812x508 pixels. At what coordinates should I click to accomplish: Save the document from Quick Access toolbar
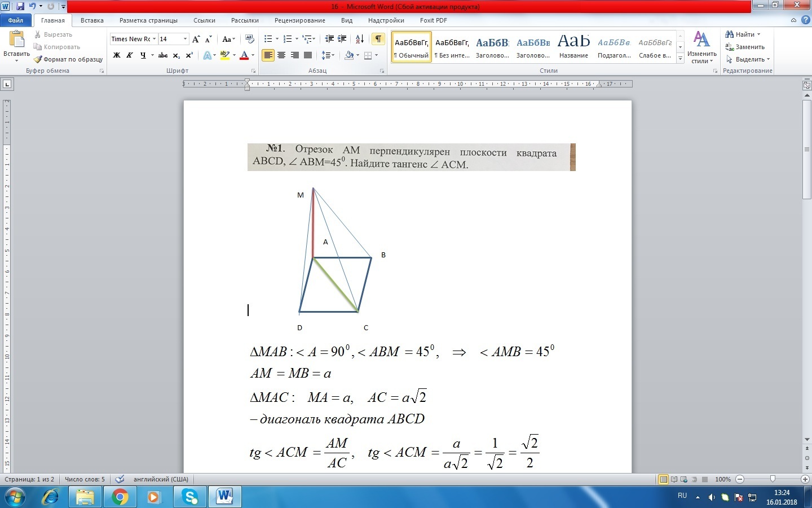pyautogui.click(x=21, y=6)
